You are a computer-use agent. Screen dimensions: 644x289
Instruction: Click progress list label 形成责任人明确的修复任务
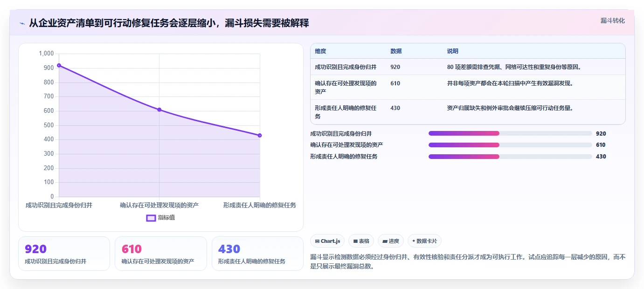344,157
